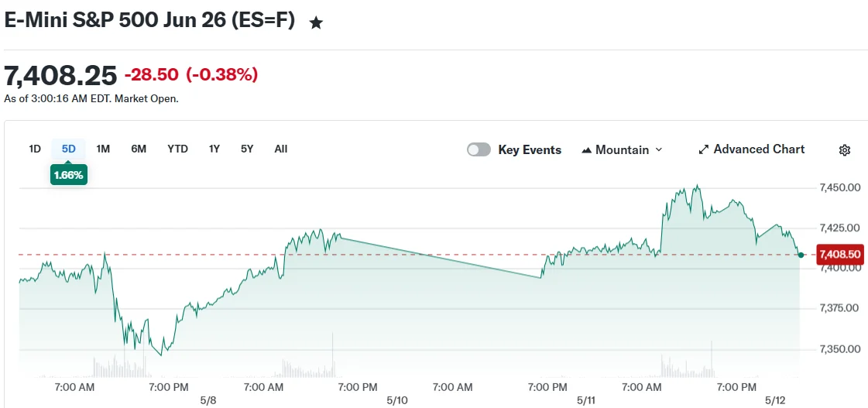Star ES=F to add it to watchlist
This screenshot has height=408, width=868.
[316, 22]
